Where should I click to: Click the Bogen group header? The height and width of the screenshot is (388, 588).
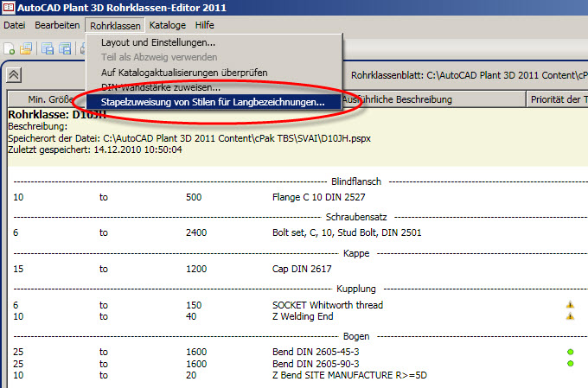pos(356,336)
